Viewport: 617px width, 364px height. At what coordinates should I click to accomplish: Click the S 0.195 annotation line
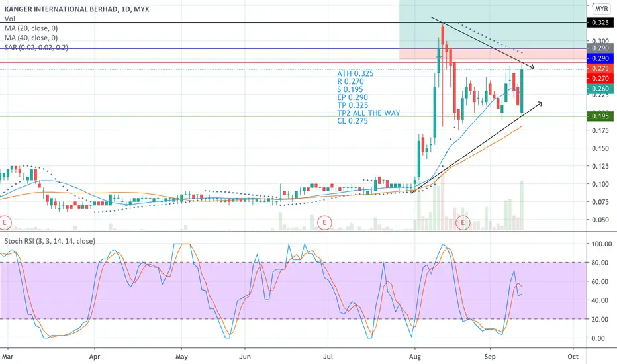tap(350, 89)
